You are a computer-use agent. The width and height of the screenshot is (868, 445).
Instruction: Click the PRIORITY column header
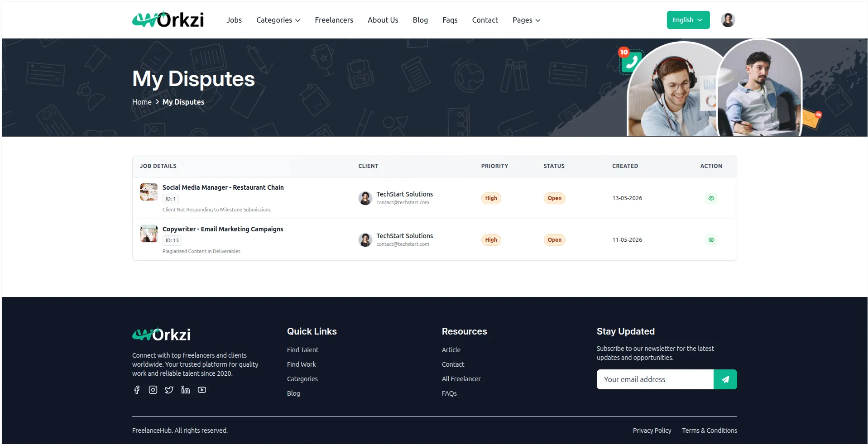pos(494,166)
